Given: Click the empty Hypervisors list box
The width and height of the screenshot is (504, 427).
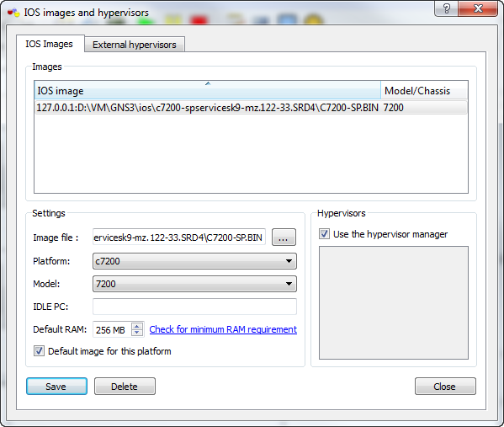Looking at the screenshot, I should pos(394,302).
